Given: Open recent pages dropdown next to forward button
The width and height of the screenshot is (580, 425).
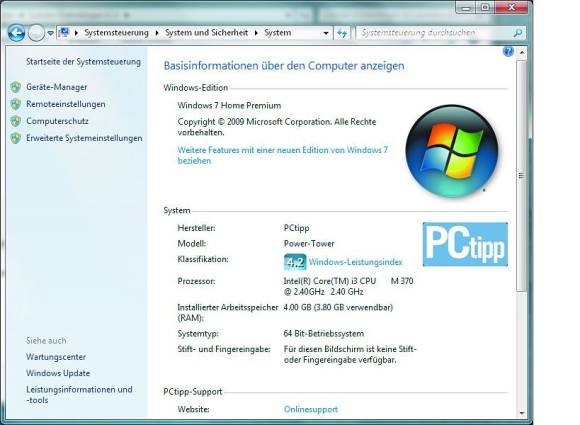Looking at the screenshot, I should coord(51,33).
